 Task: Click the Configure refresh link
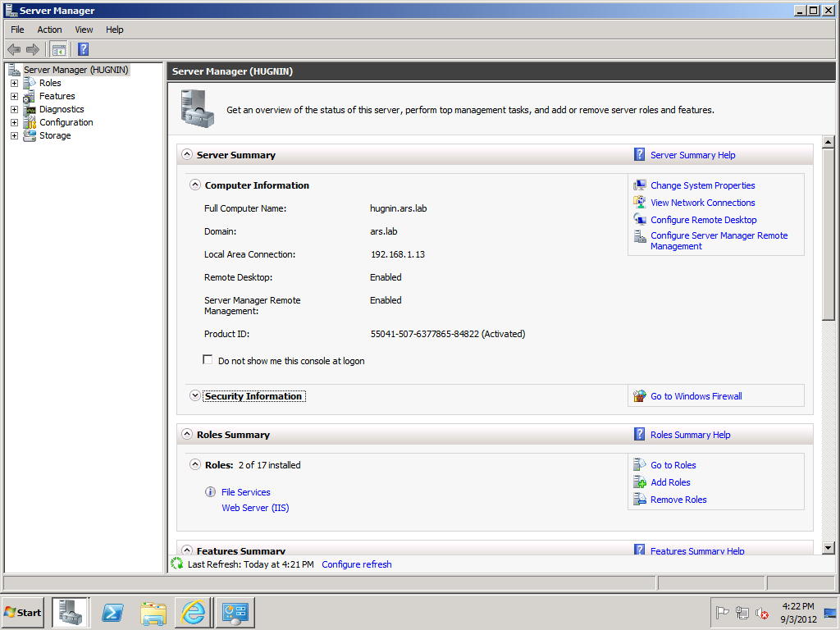pyautogui.click(x=356, y=564)
